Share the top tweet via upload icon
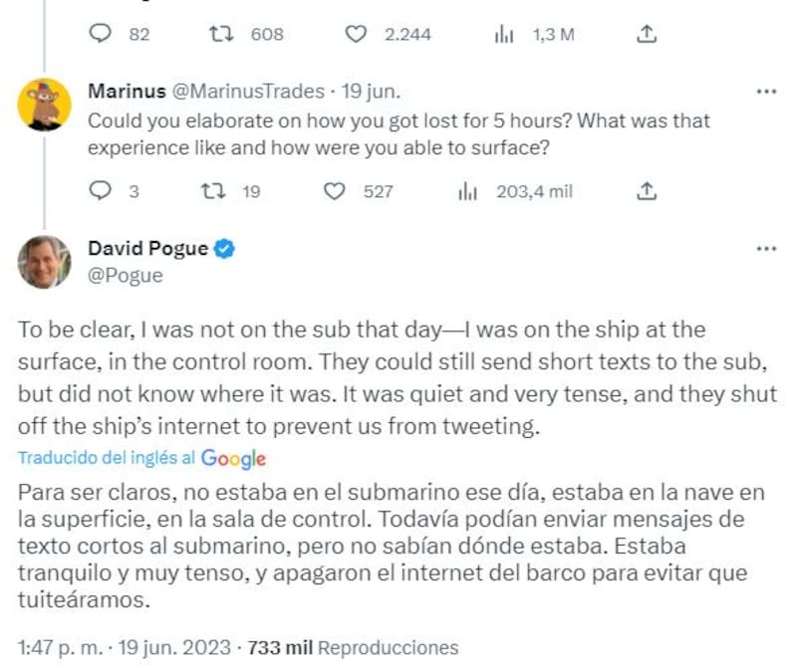This screenshot has width=797, height=672. (x=646, y=34)
